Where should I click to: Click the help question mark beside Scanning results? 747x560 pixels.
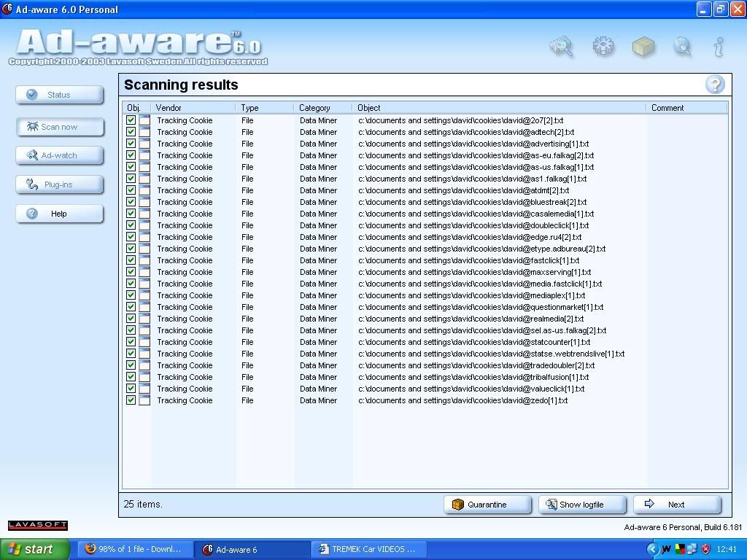coord(715,85)
